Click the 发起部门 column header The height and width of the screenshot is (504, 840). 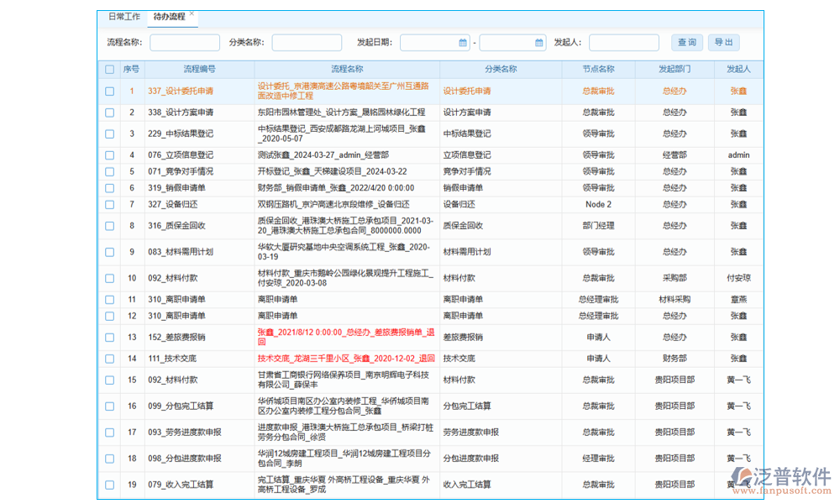coord(675,69)
